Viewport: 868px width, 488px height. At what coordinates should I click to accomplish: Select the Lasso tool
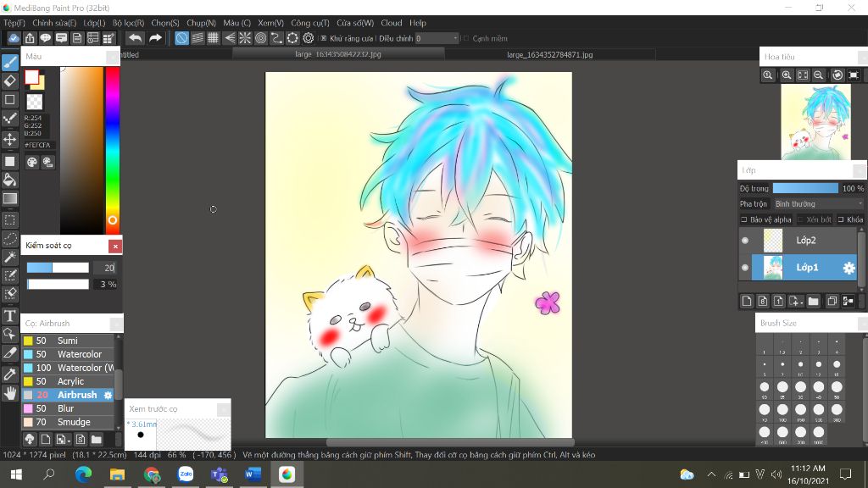click(x=10, y=238)
